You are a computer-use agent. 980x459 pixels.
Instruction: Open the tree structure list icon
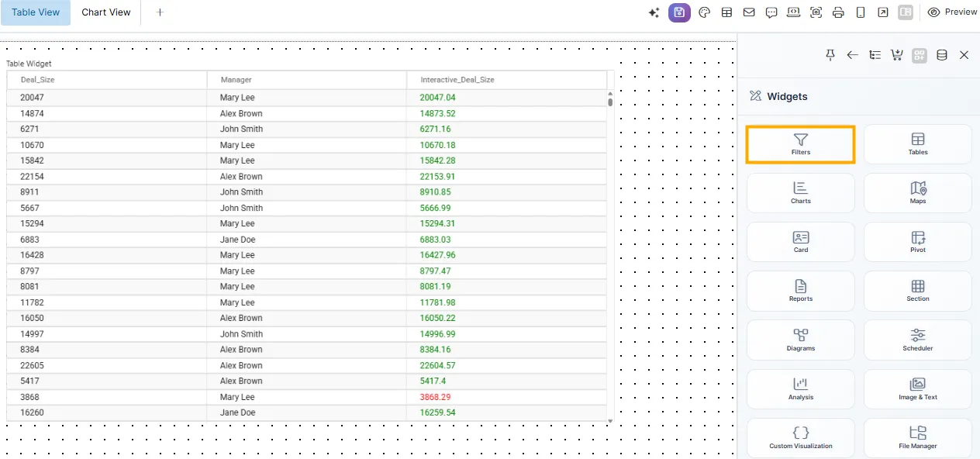(x=875, y=55)
